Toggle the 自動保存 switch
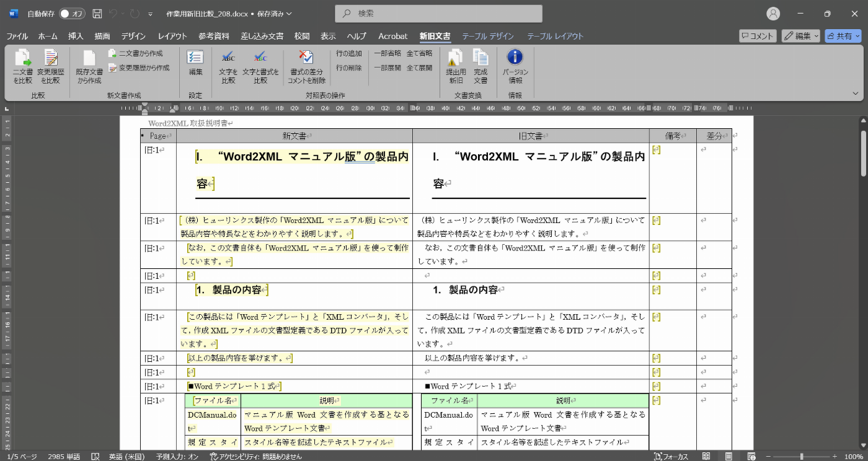Screen dimensions: 868x461 point(73,14)
